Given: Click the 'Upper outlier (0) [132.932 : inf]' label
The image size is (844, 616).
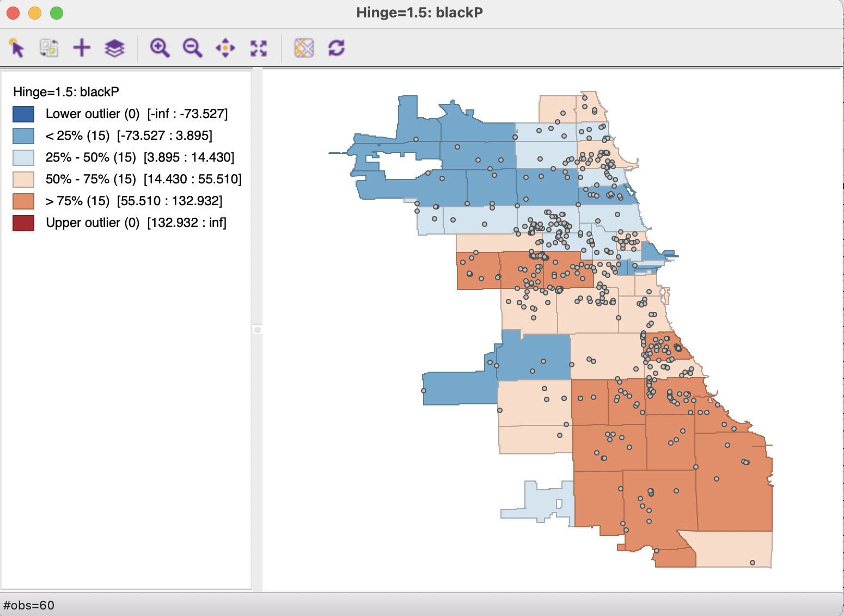Looking at the screenshot, I should point(136,223).
